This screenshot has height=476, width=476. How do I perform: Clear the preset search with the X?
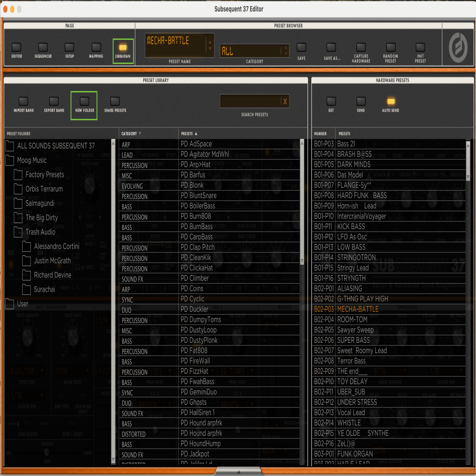[285, 101]
